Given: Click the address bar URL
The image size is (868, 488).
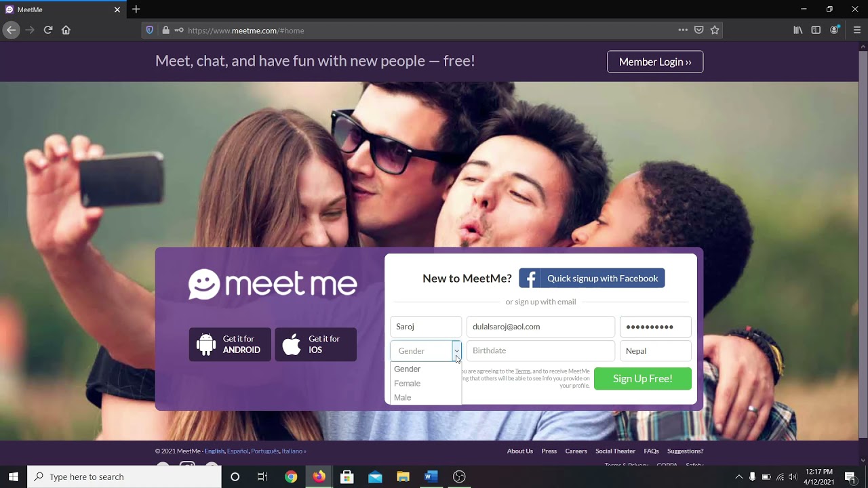Looking at the screenshot, I should click(x=245, y=30).
